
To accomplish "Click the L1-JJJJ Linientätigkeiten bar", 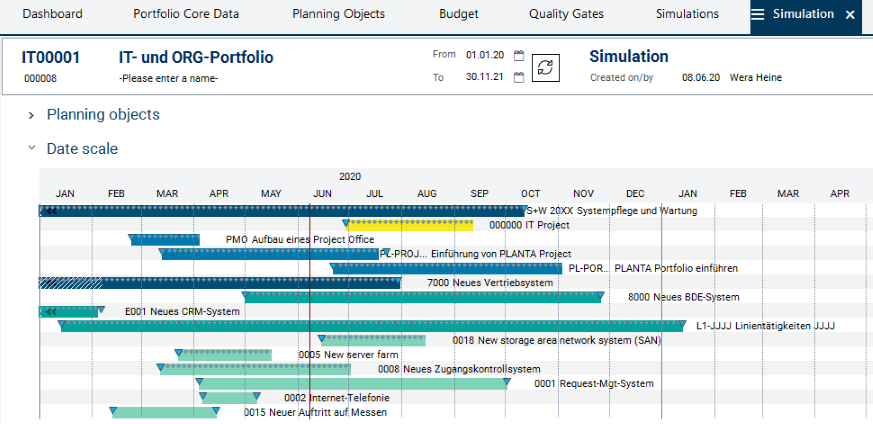I will click(x=370, y=326).
